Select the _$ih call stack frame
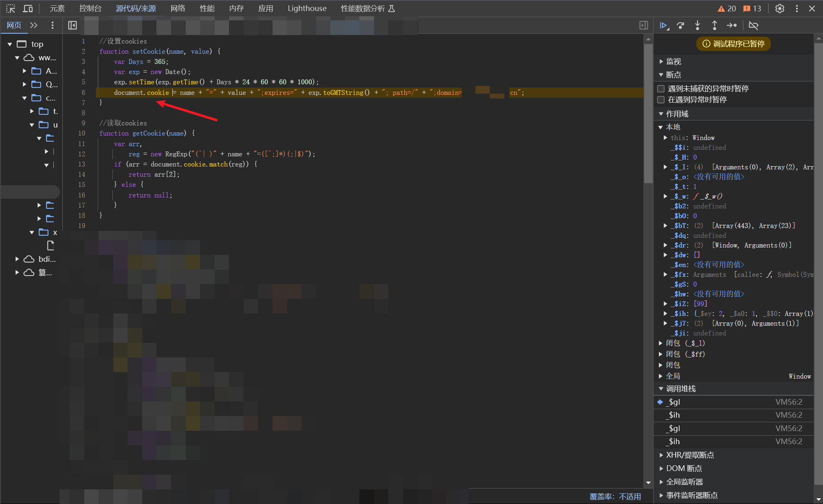 tap(674, 415)
